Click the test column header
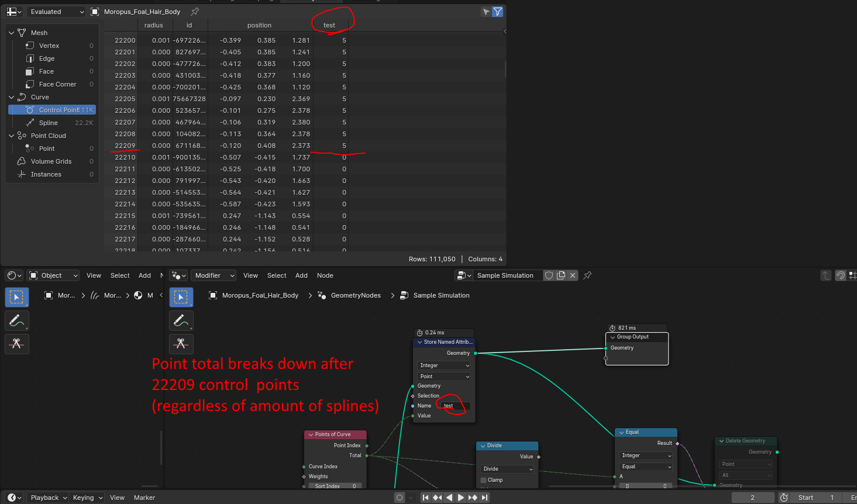This screenshot has width=857, height=504. [329, 25]
